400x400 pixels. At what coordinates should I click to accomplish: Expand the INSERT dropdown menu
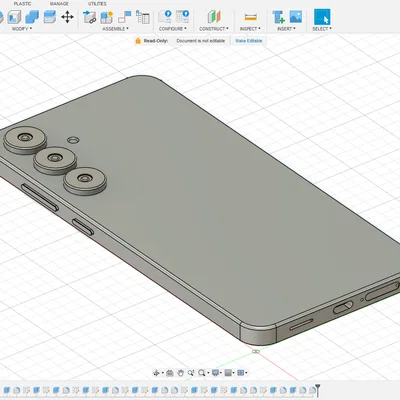tap(287, 29)
